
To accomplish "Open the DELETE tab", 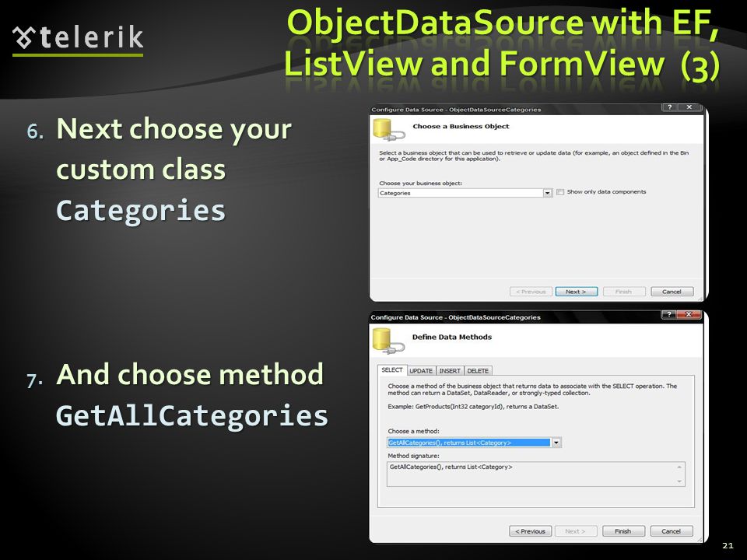I will 478,371.
